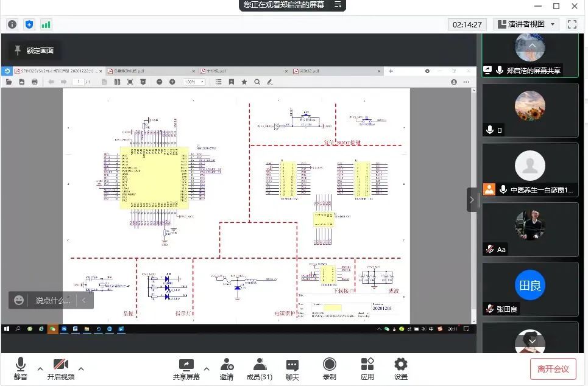The width and height of the screenshot is (588, 386).
Task: Toggle 锁定画面 pin for the shared screen
Action: 34,51
